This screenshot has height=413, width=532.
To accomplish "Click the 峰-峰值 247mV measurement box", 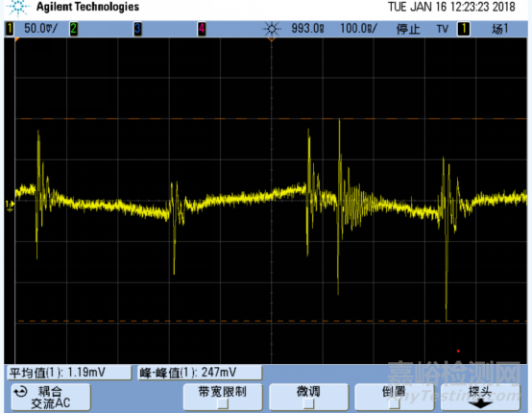I will [x=200, y=373].
